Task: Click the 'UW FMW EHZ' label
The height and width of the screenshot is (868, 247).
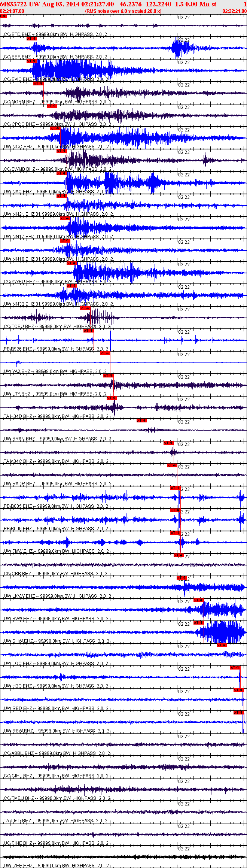Action: point(18,551)
